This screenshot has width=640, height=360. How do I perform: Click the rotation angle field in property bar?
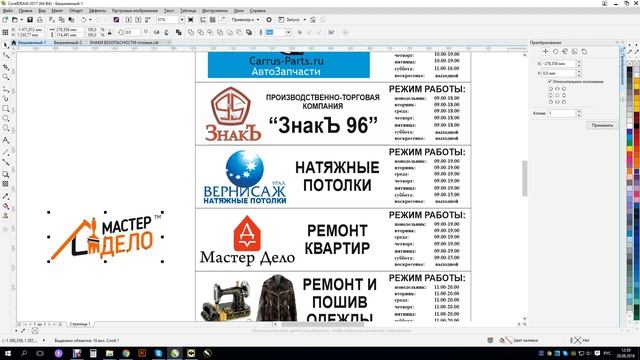coord(132,32)
